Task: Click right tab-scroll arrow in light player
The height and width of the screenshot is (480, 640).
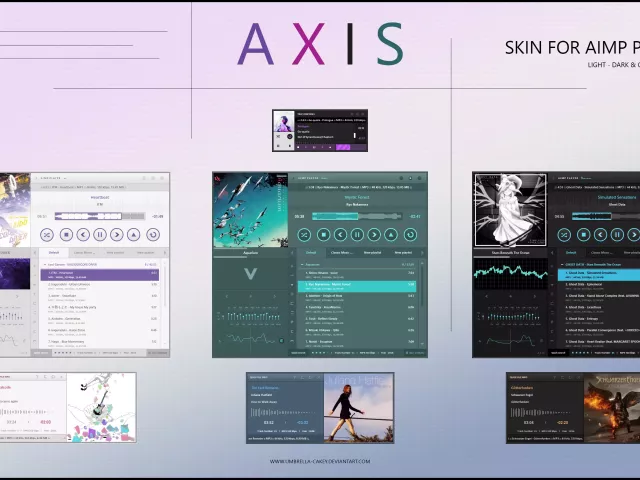Action: [x=165, y=253]
